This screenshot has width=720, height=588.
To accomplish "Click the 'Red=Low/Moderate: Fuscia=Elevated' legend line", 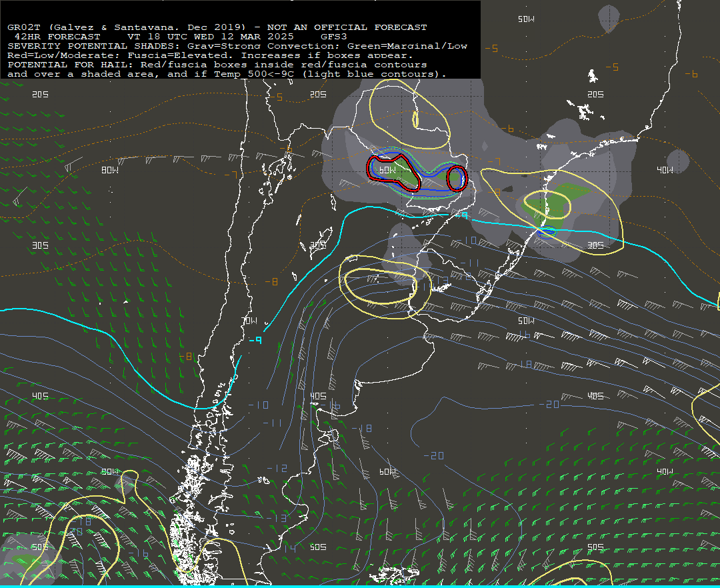I will pyautogui.click(x=210, y=55).
